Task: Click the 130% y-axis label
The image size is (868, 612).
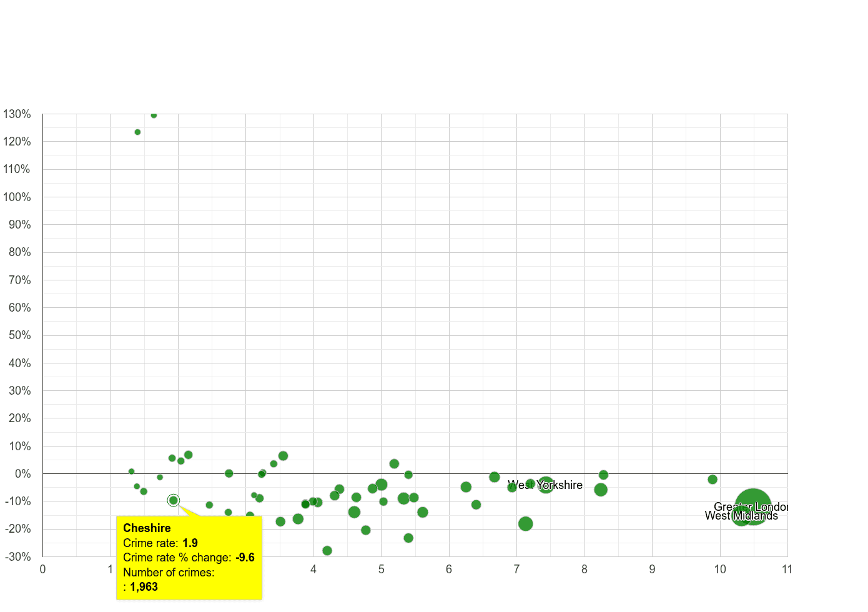Action: (17, 114)
